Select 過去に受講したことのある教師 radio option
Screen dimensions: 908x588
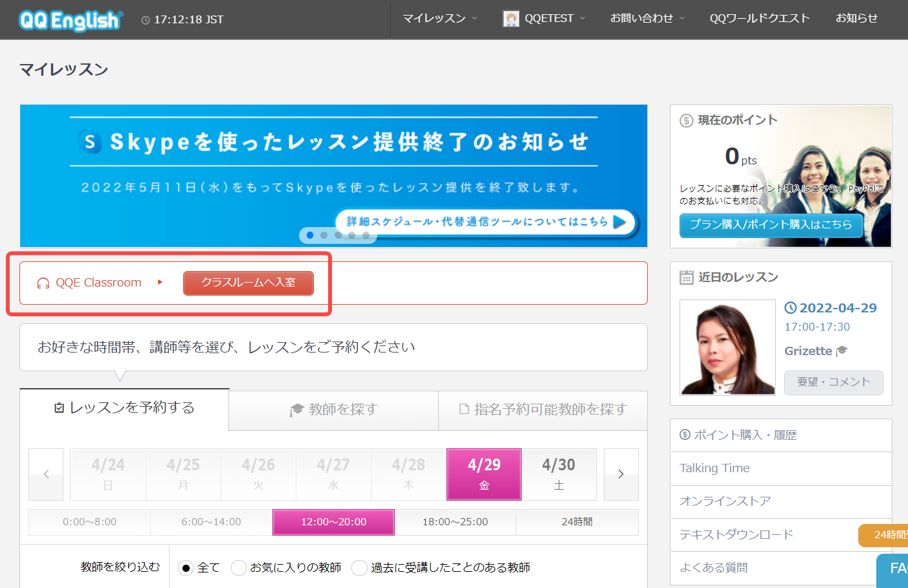coord(359,568)
